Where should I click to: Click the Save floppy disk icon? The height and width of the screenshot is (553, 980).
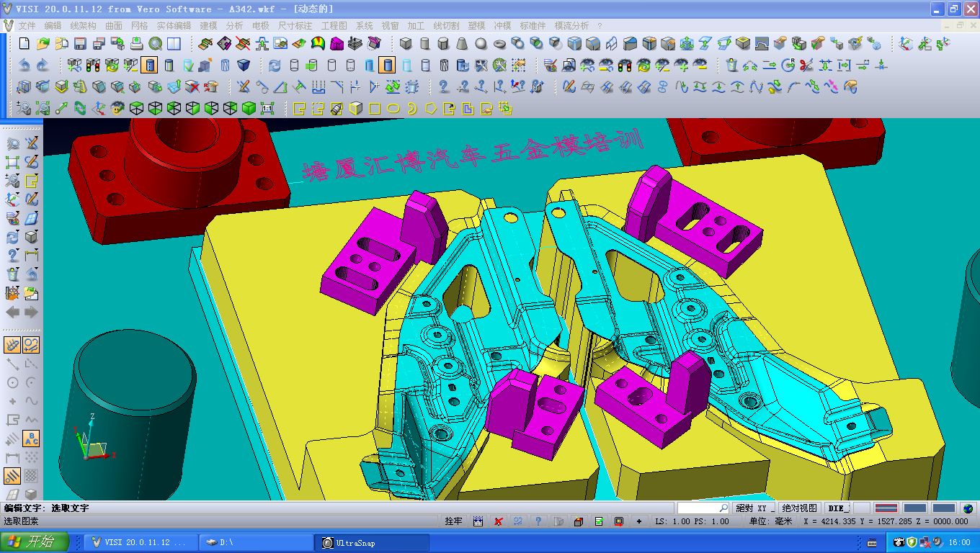click(80, 44)
